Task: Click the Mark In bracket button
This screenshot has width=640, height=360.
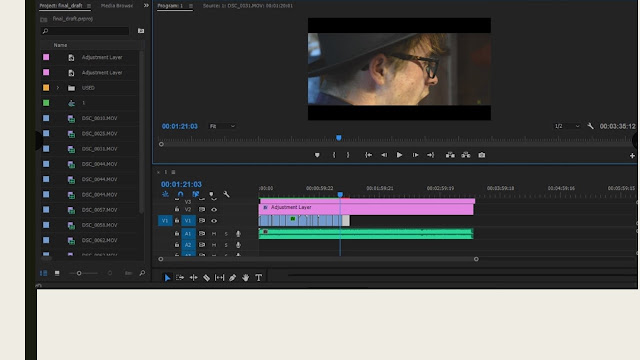Action: [334, 155]
